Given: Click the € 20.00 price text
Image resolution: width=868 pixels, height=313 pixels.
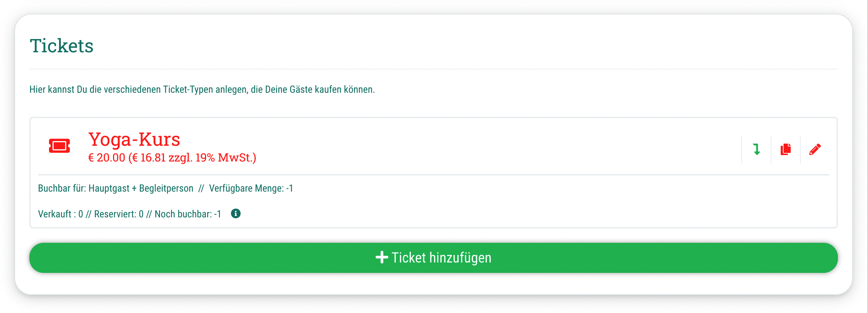Looking at the screenshot, I should pyautogui.click(x=107, y=158).
